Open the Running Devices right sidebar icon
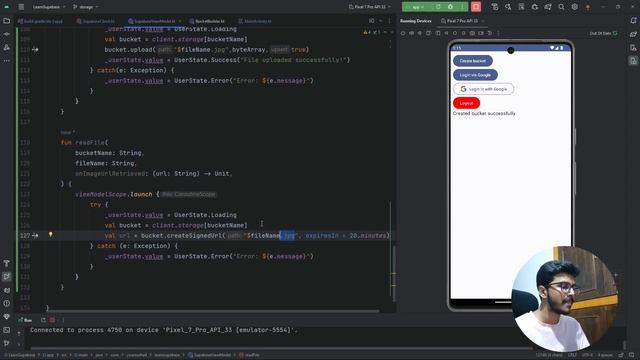Image resolution: width=640 pixels, height=360 pixels. [633, 61]
